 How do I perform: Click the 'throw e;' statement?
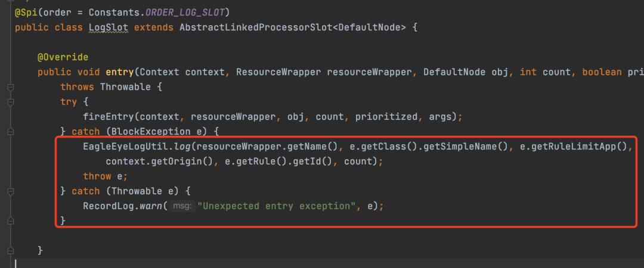(106, 176)
